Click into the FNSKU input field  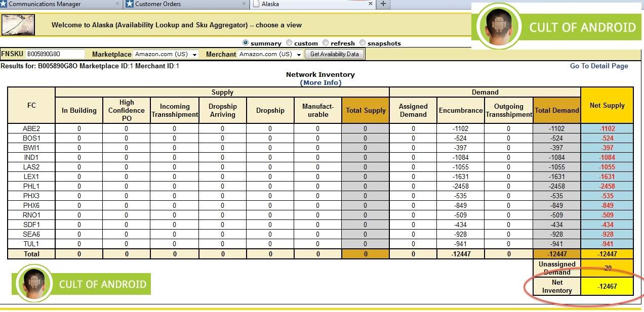[55, 54]
